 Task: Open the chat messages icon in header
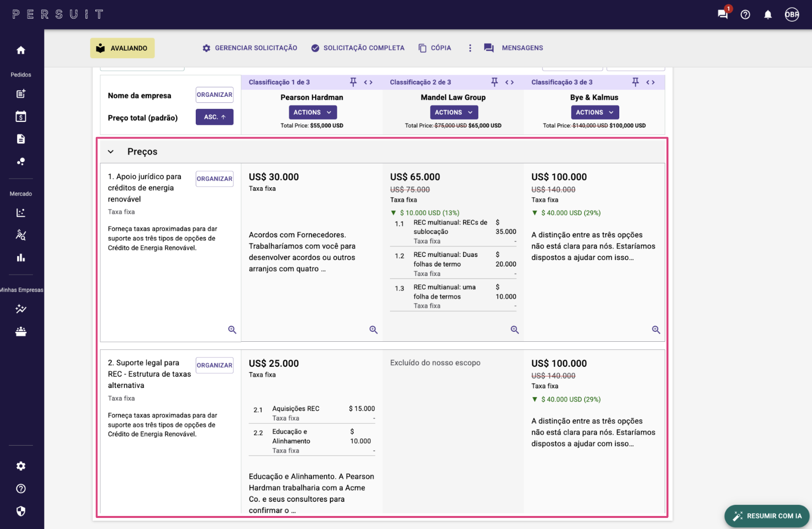coord(723,15)
